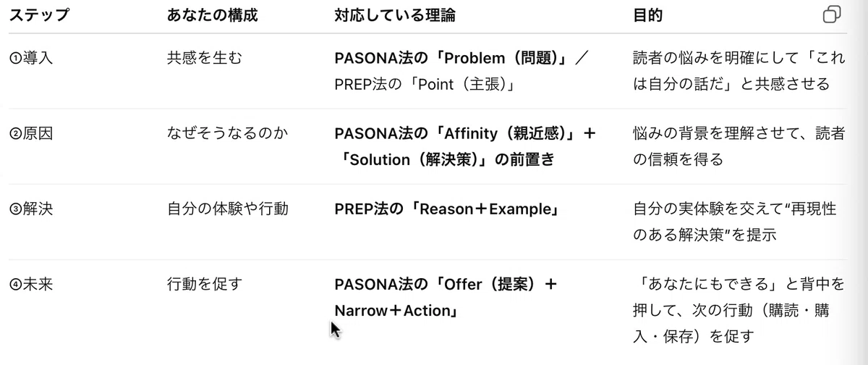This screenshot has width=868, height=365.
Task: Click the 行動を促す cell
Action: [x=205, y=285]
